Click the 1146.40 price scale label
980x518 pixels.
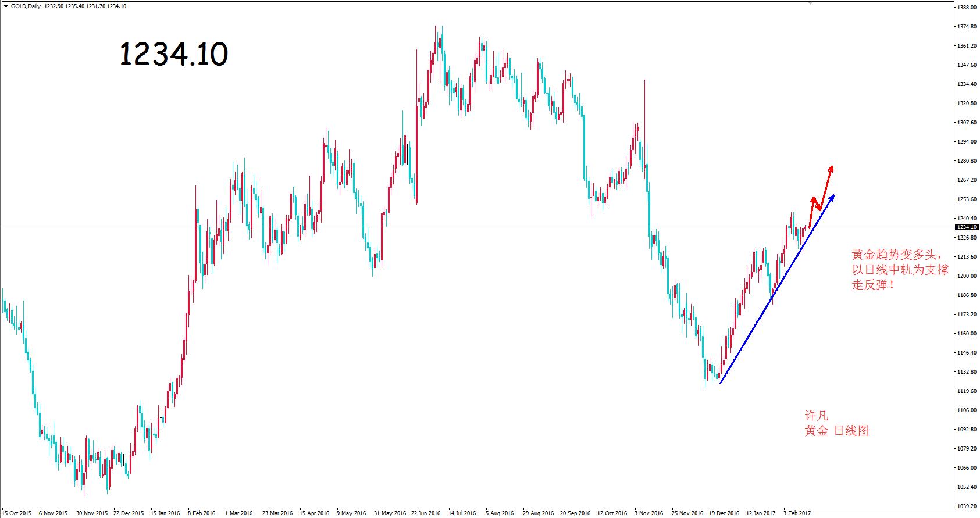point(966,353)
